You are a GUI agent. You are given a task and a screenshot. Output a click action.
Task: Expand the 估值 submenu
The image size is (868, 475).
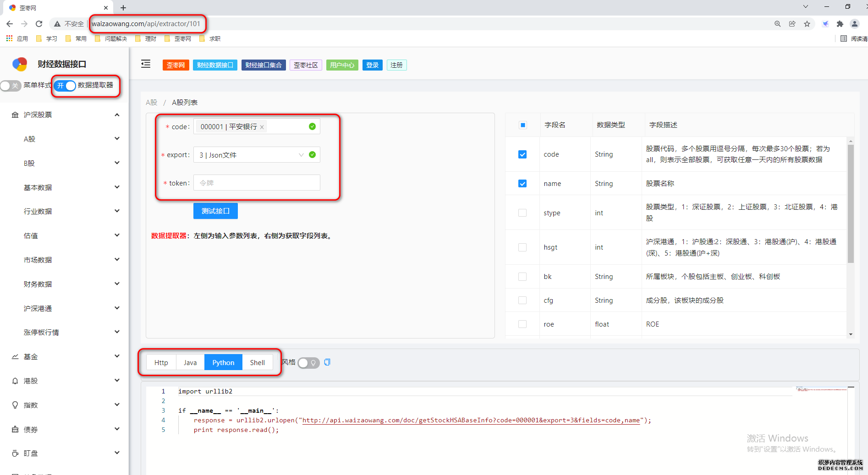[65, 235]
